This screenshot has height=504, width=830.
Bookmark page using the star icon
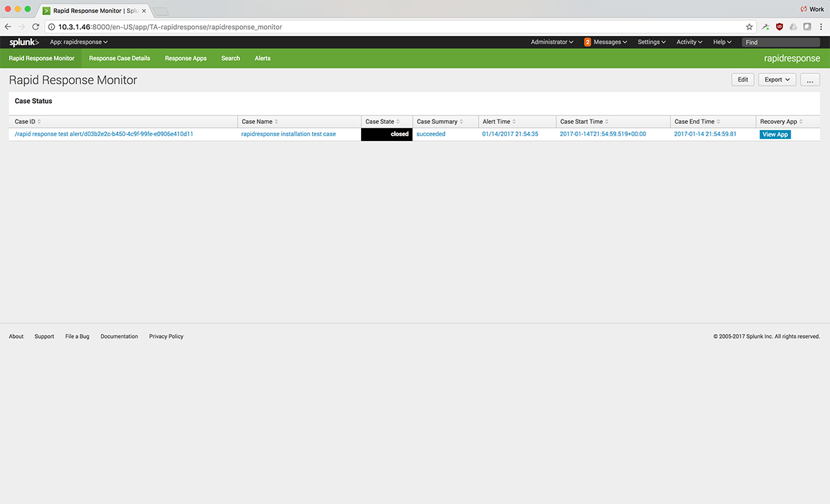tap(749, 27)
